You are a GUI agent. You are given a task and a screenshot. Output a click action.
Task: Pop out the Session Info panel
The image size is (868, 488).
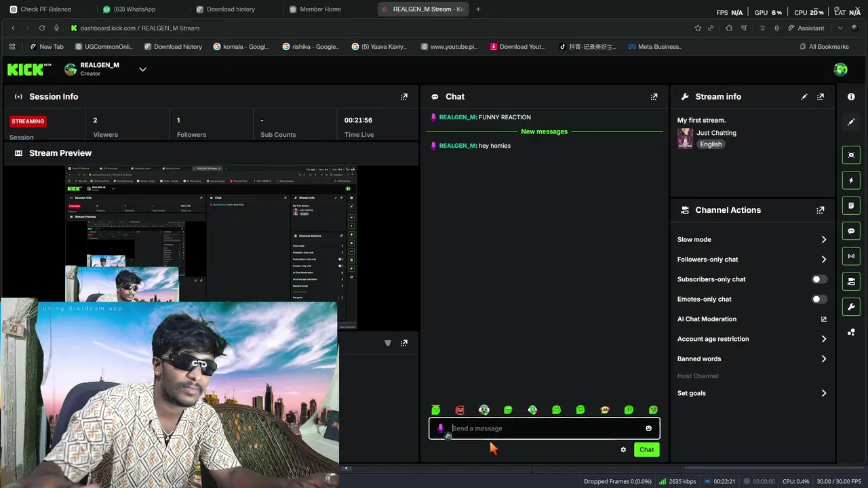pos(404,97)
